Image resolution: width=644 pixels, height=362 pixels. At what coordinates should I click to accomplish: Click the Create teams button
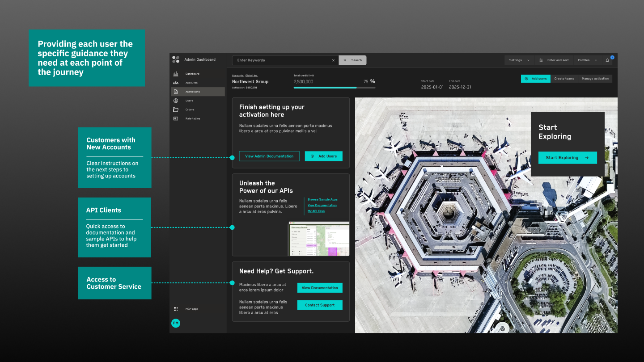tap(564, 79)
